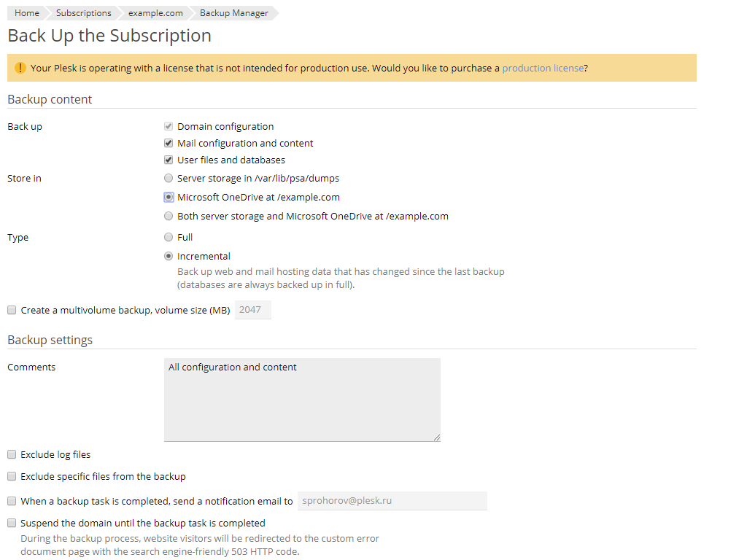The image size is (747, 560).
Task: Enable notification email on backup completion
Action: click(x=12, y=502)
